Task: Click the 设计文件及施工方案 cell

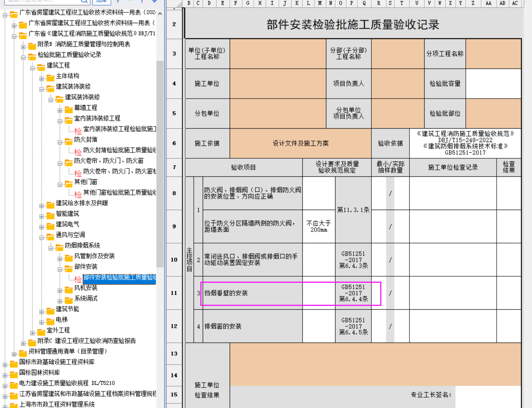Action: click(300, 143)
